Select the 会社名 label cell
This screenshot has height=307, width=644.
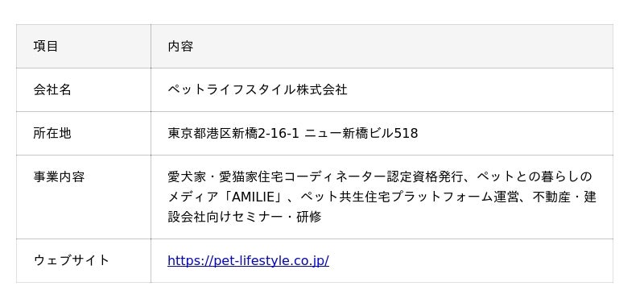click(84, 89)
